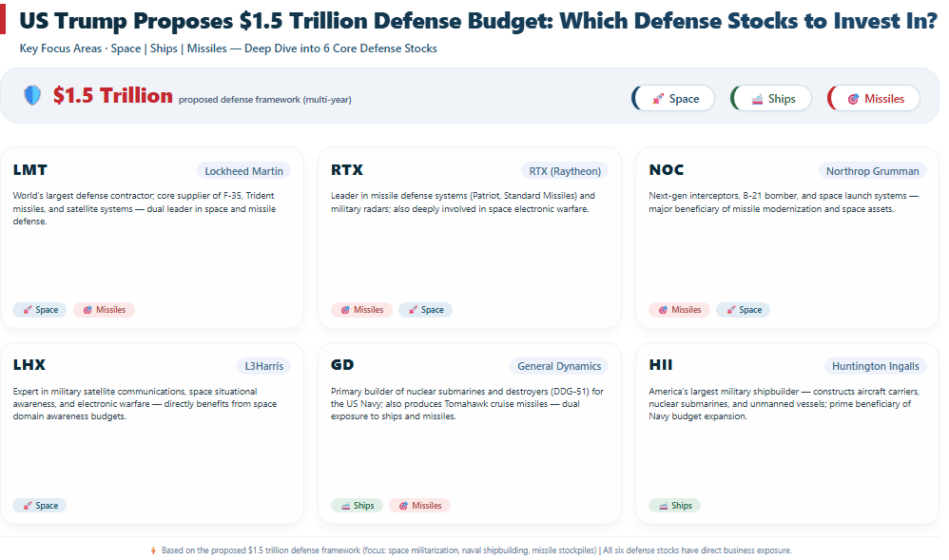Screen dimensions: 949x560
Task: Click the Missiles tag in LMT card
Action: pyautogui.click(x=104, y=310)
